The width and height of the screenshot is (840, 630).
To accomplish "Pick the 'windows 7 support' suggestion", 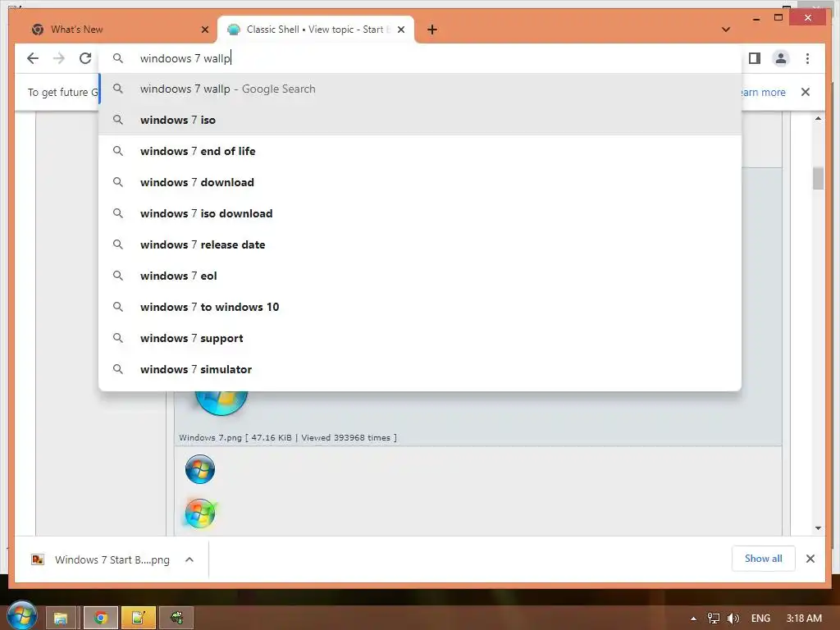I will tap(420, 338).
